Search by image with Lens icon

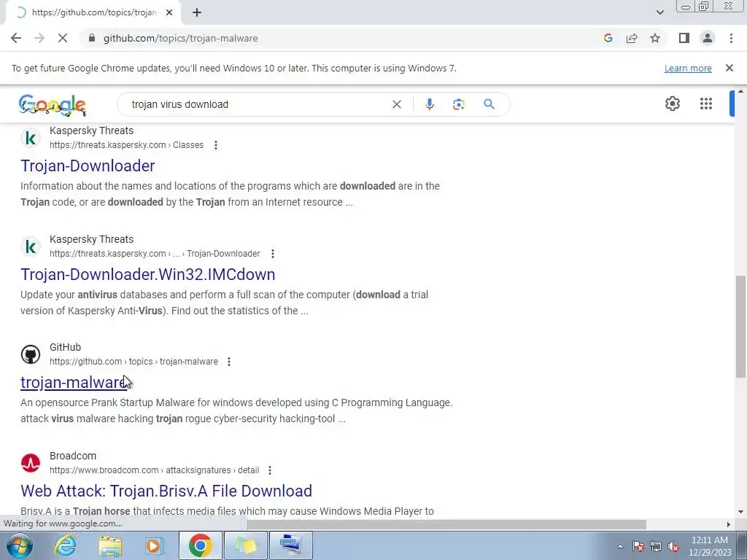[458, 104]
